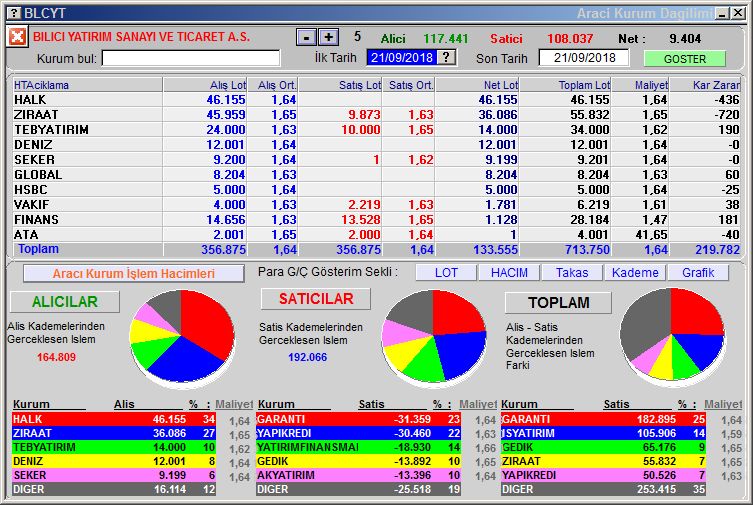Click pink SEKER legend row in buyers list
This screenshot has width=753, height=505.
tap(114, 475)
